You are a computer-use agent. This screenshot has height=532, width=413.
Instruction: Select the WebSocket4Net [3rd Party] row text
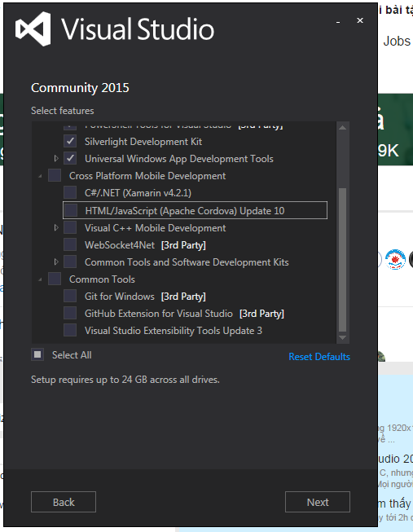tap(145, 245)
